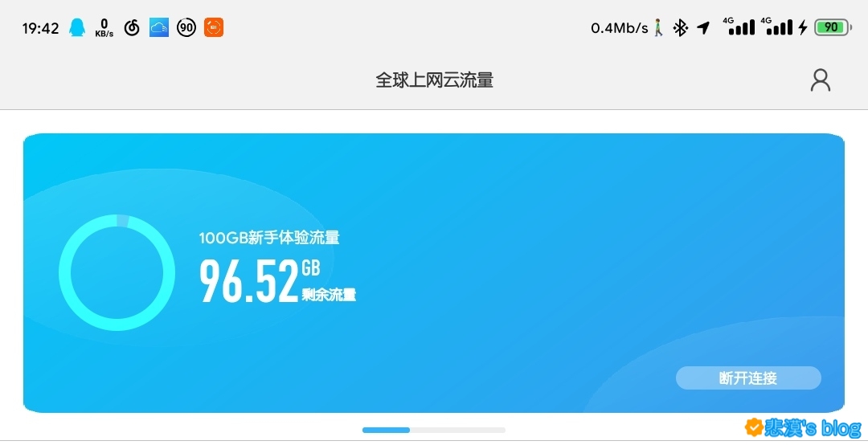The width and height of the screenshot is (868, 445).
Task: Tap the walking person status icon
Action: (658, 27)
